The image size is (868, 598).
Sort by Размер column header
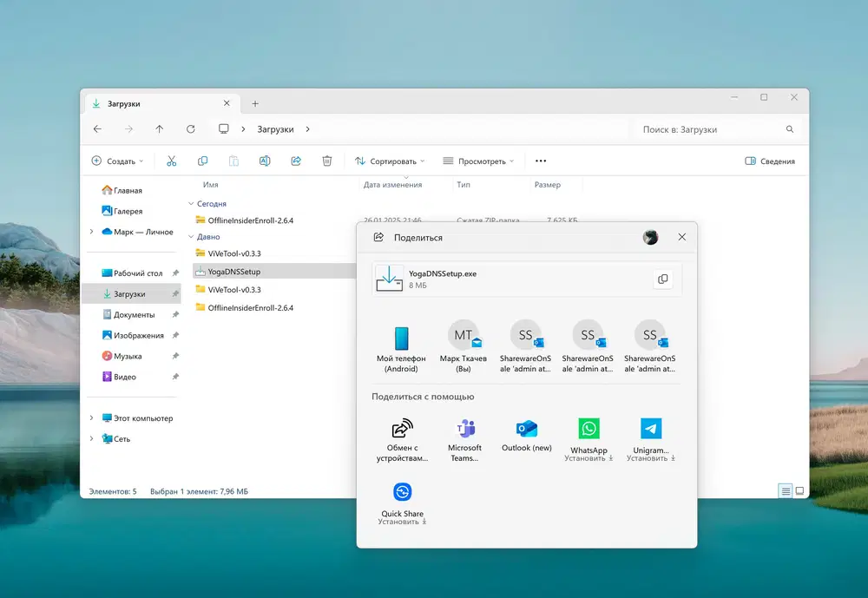[548, 184]
